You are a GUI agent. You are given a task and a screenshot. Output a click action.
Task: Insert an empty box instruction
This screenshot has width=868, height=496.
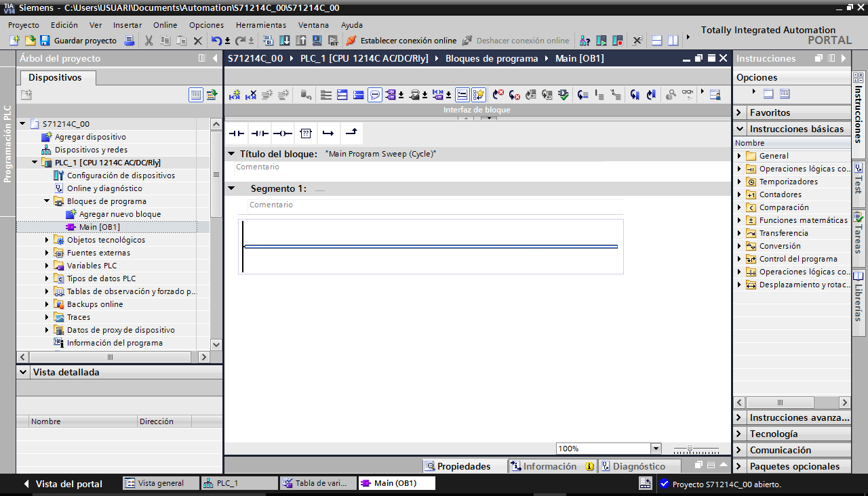305,133
